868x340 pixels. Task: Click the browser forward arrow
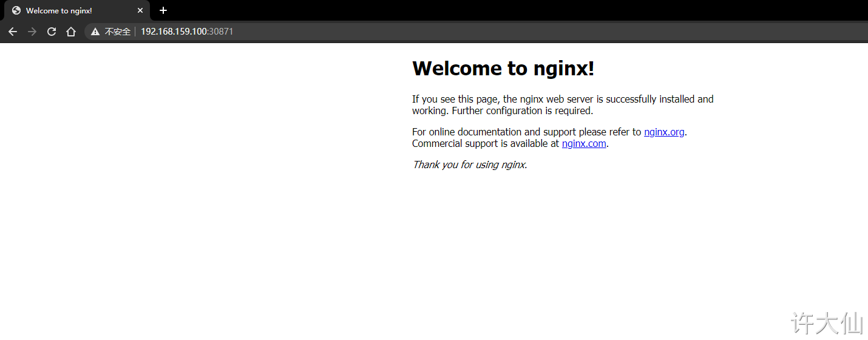[32, 32]
